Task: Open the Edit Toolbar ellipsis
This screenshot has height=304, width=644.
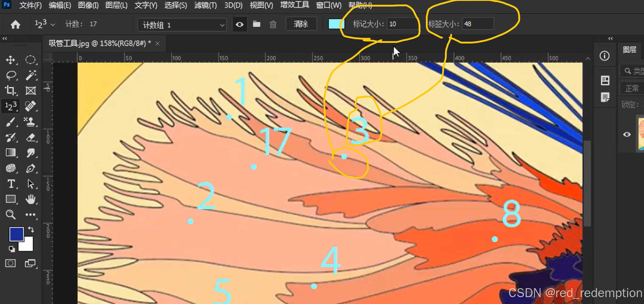Action: (30, 215)
